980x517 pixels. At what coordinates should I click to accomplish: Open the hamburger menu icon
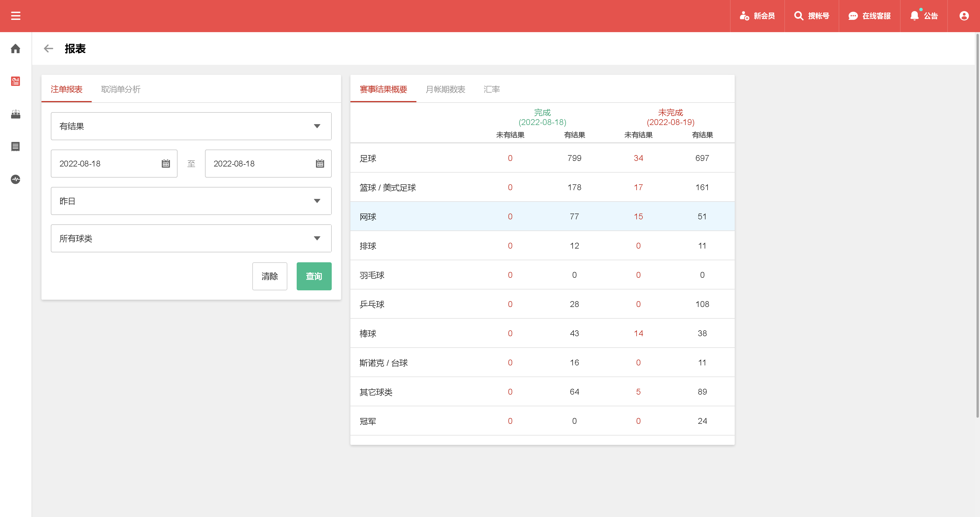click(x=15, y=15)
